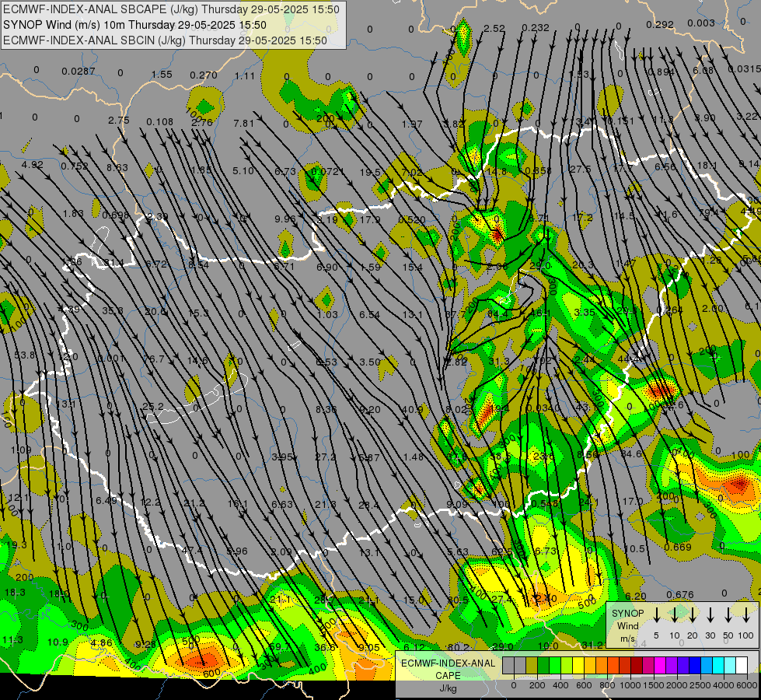Click the ECMWF-INDEX-ANAL CAPE legend label
Screen dimensions: 761x700
click(448, 669)
